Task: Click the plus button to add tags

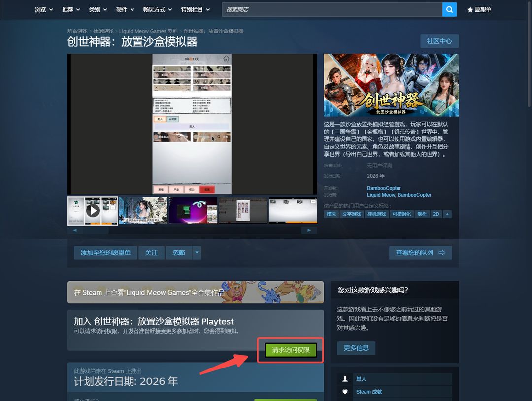Action: (447, 214)
